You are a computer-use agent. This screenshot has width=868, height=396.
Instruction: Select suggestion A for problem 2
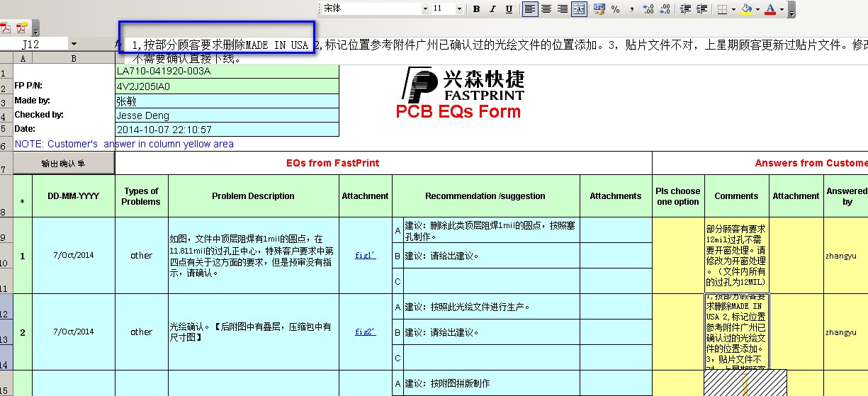(x=491, y=306)
